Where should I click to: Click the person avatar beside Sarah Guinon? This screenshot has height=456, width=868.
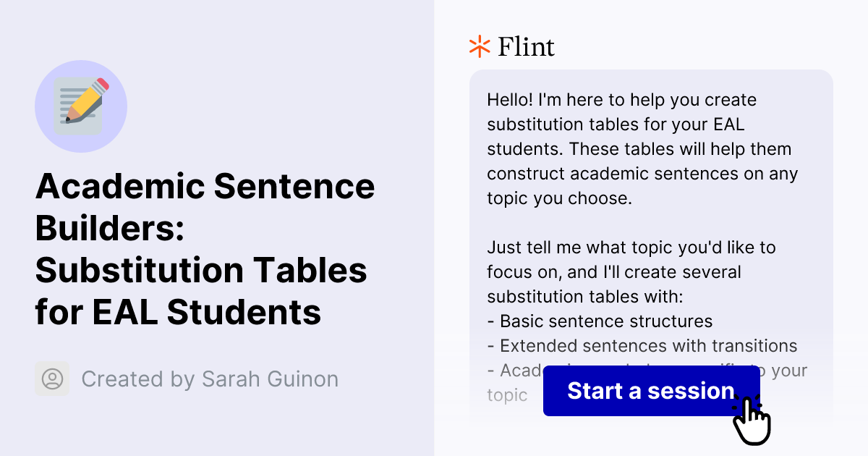pos(51,379)
